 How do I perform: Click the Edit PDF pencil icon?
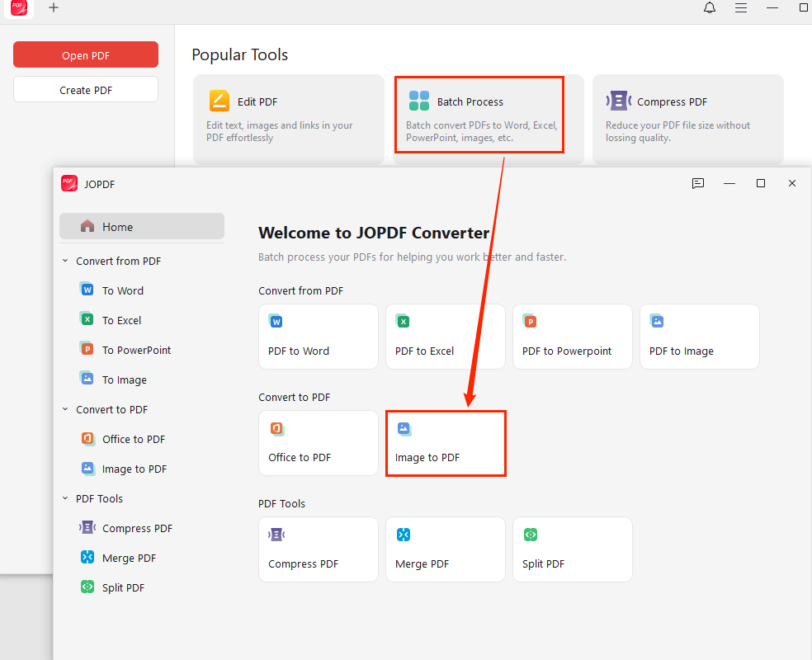(x=219, y=101)
